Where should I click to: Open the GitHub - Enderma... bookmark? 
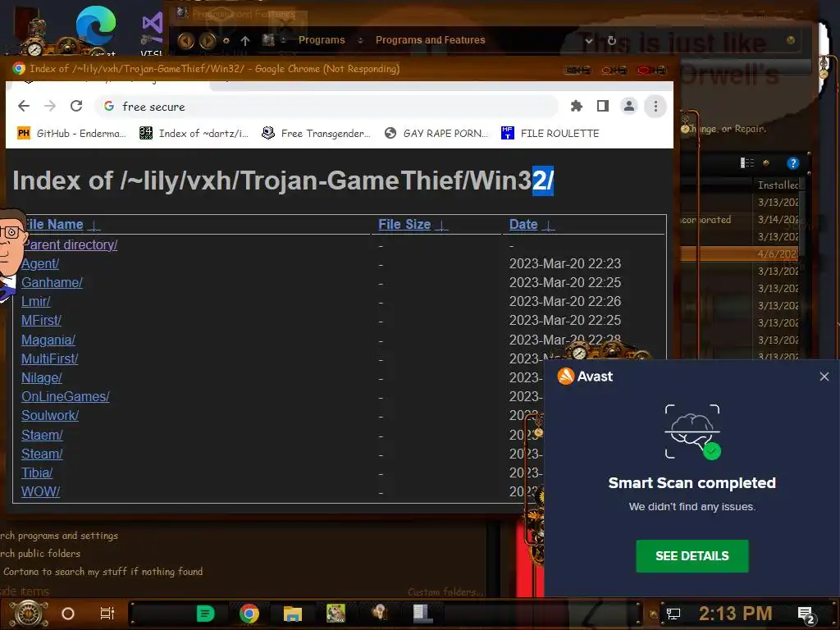click(72, 134)
